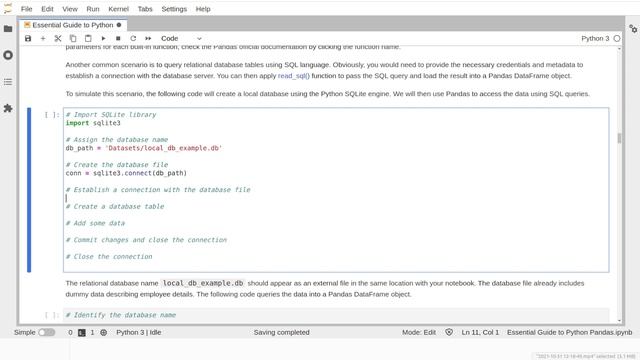Click the JupyterLab logo icon
This screenshot has height=360, width=640.
tap(8, 8)
